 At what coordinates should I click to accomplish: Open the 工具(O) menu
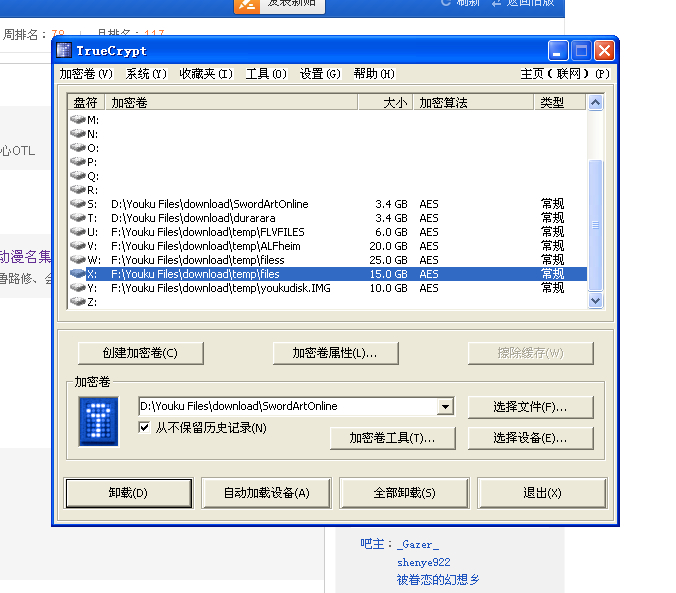point(266,74)
